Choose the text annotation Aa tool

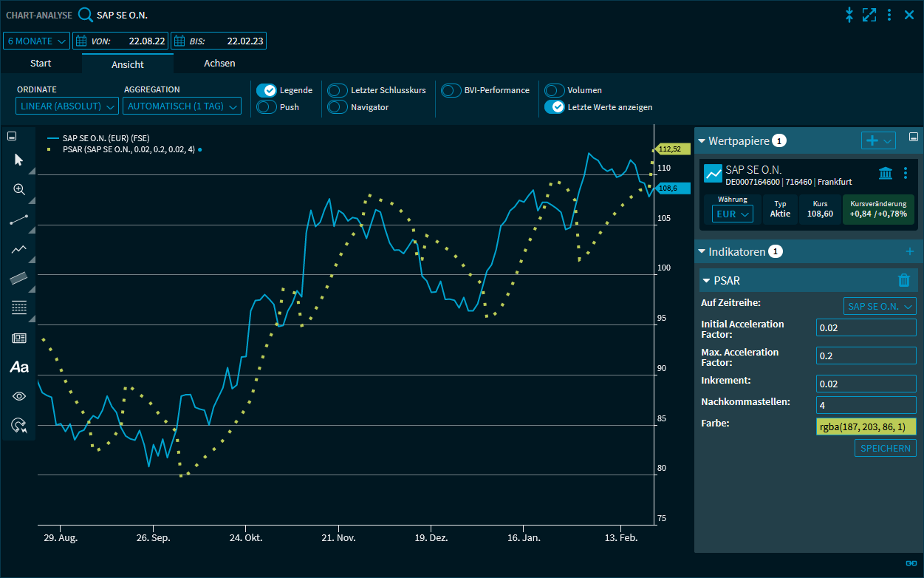19,367
